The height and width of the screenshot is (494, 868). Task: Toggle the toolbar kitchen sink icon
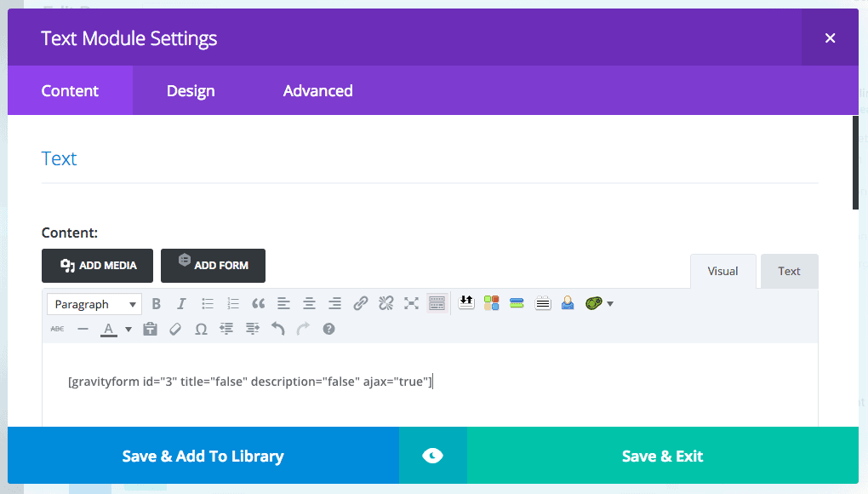437,303
